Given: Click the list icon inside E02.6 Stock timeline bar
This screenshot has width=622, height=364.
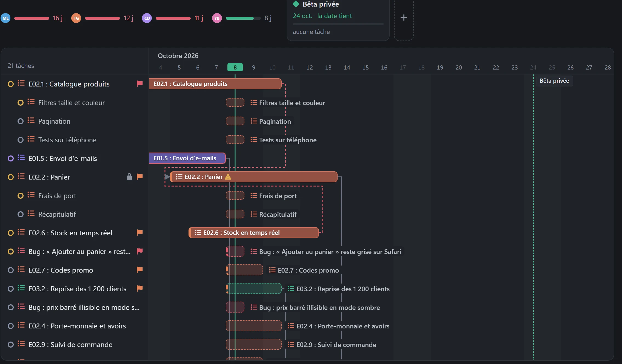Looking at the screenshot, I should [x=198, y=233].
